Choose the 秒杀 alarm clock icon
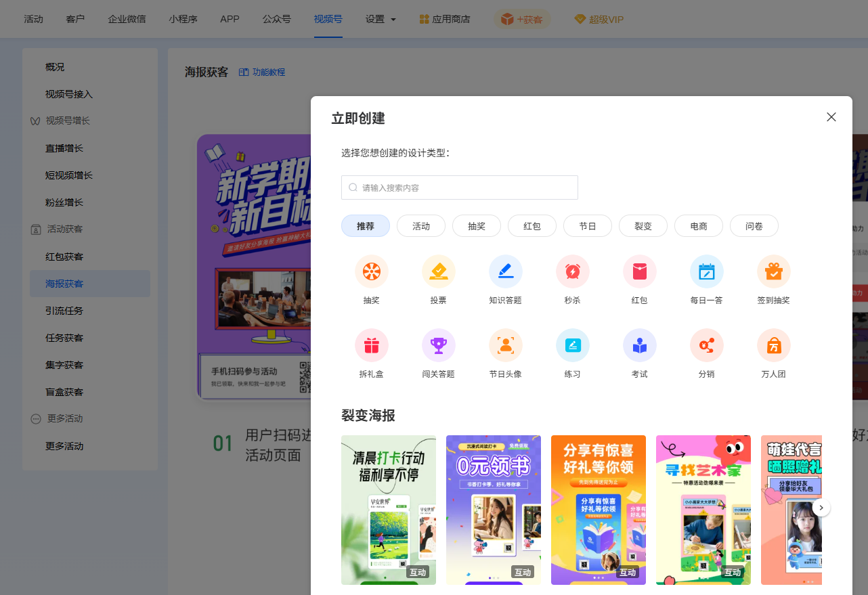 572,271
